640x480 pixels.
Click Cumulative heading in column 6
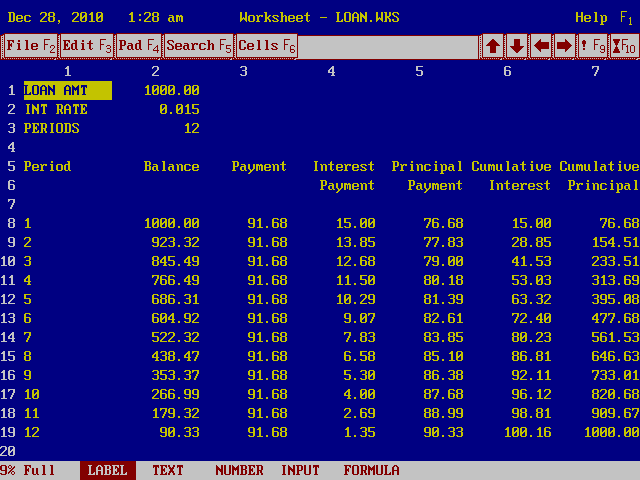[511, 167]
